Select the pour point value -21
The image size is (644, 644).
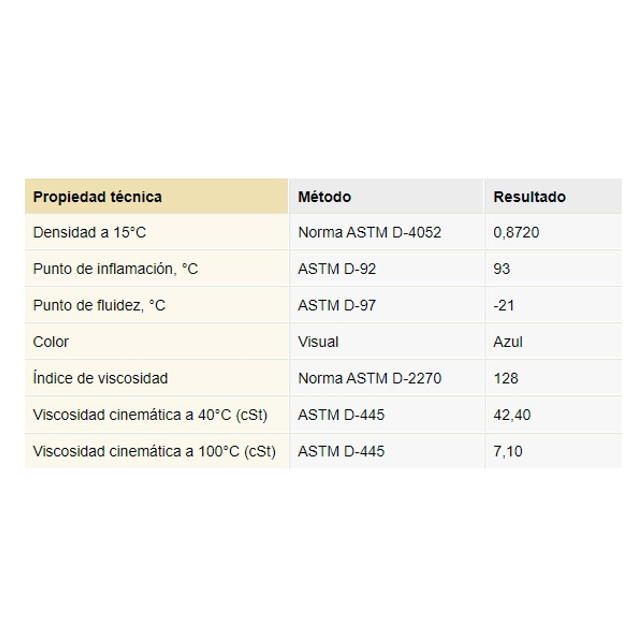tap(503, 305)
